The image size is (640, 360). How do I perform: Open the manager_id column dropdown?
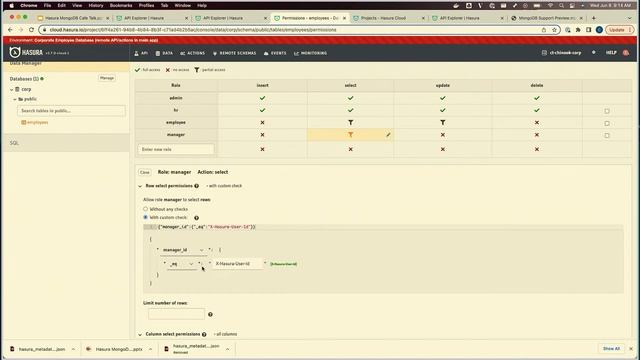tap(183, 250)
